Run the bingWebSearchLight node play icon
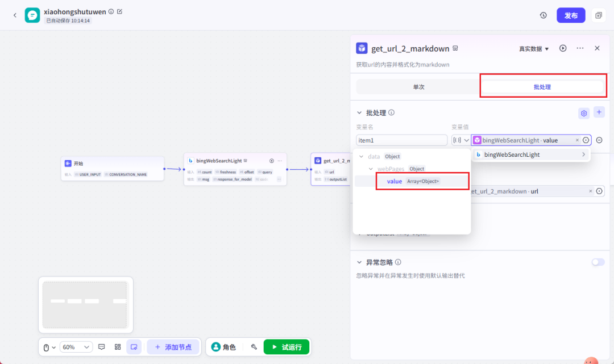The width and height of the screenshot is (614, 364). (x=271, y=161)
